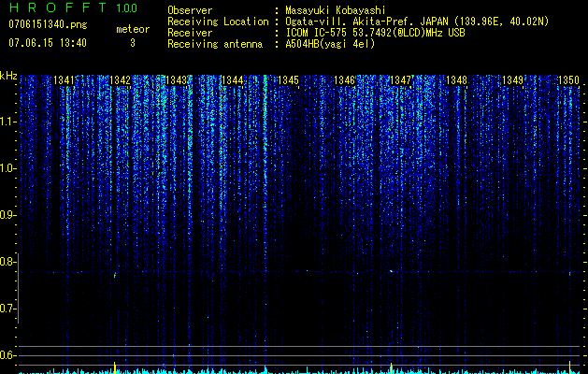Click the 1342 time marker

pos(120,80)
